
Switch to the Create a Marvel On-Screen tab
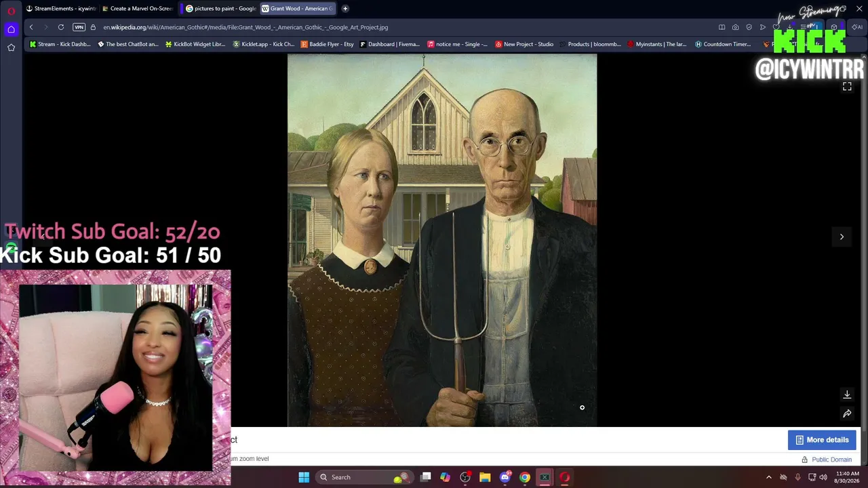(x=138, y=9)
